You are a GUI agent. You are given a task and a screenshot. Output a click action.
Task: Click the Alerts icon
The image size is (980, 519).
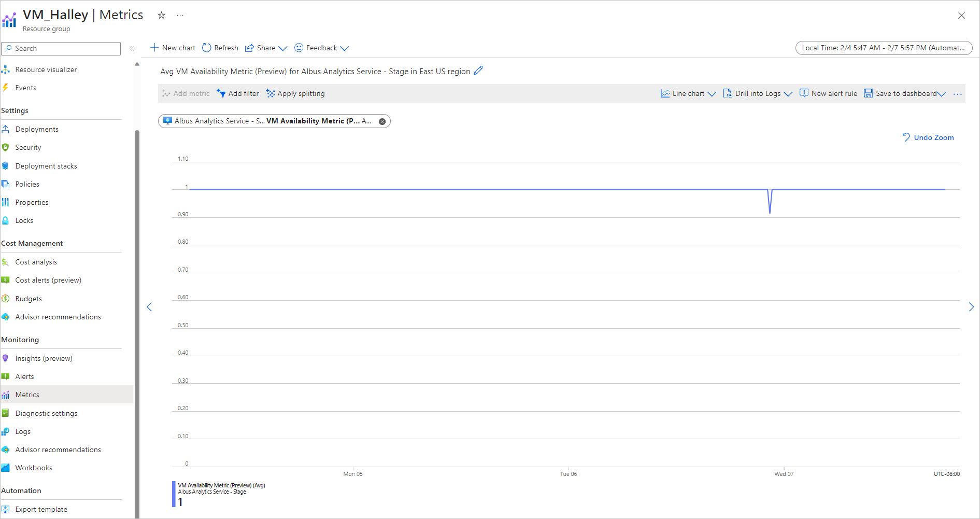pos(6,376)
